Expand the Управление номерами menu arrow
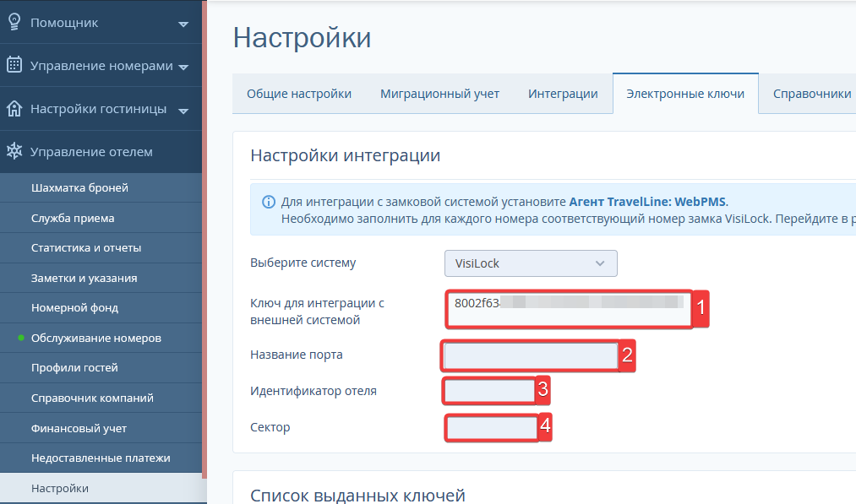Viewport: 856px width, 504px height. [183, 67]
